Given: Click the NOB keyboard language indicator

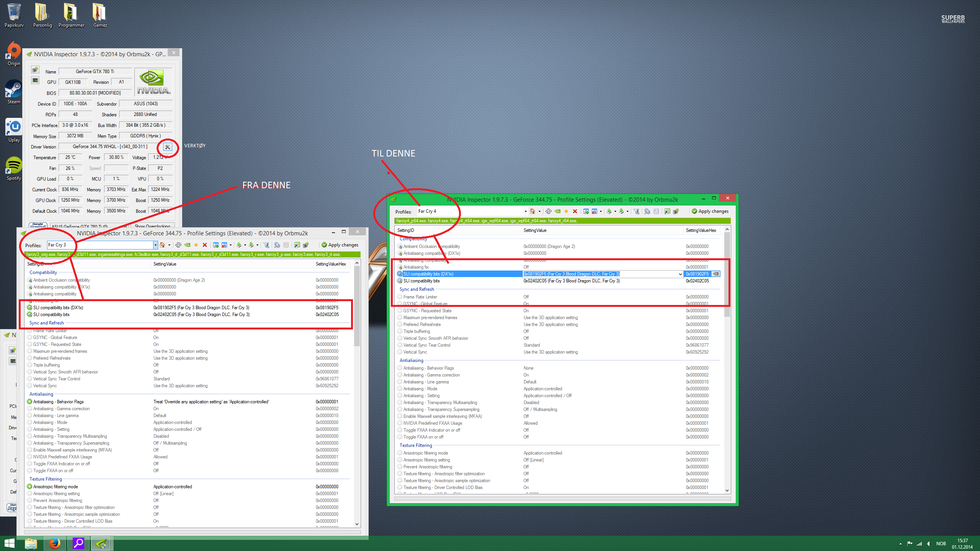Looking at the screenshot, I should click(941, 544).
